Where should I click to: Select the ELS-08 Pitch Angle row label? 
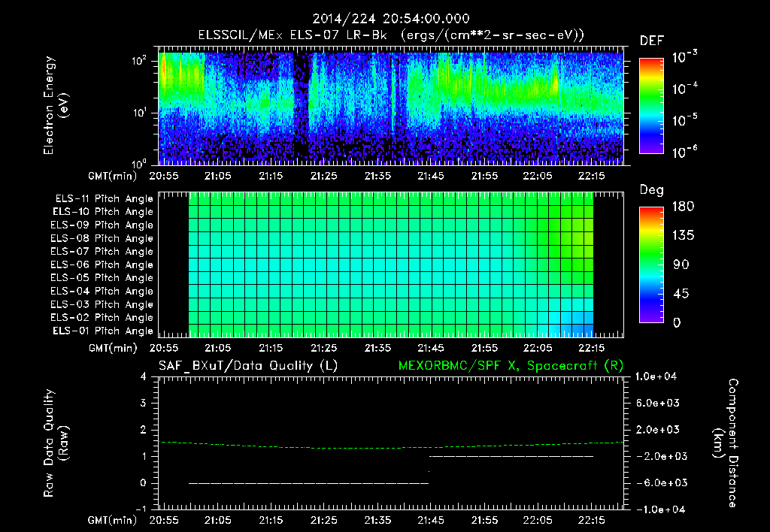[x=102, y=238]
